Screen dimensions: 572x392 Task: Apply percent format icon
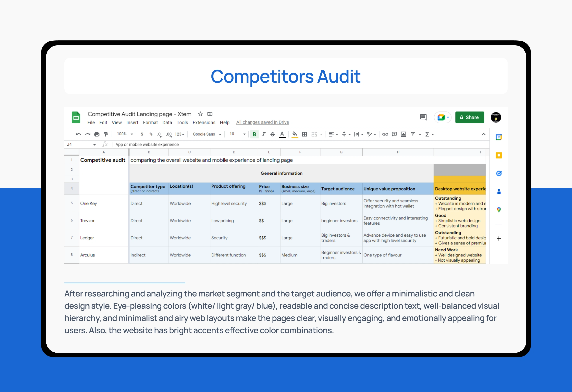tap(151, 134)
